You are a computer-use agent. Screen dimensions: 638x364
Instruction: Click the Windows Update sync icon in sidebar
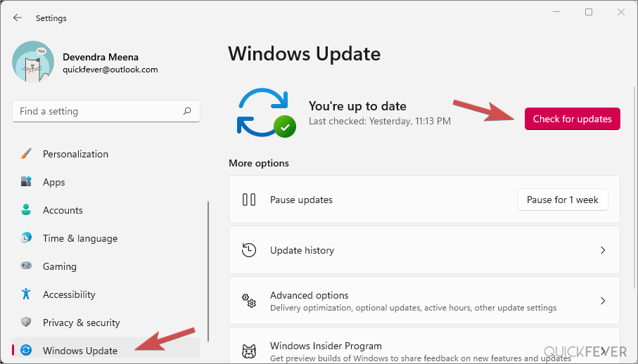(x=26, y=350)
